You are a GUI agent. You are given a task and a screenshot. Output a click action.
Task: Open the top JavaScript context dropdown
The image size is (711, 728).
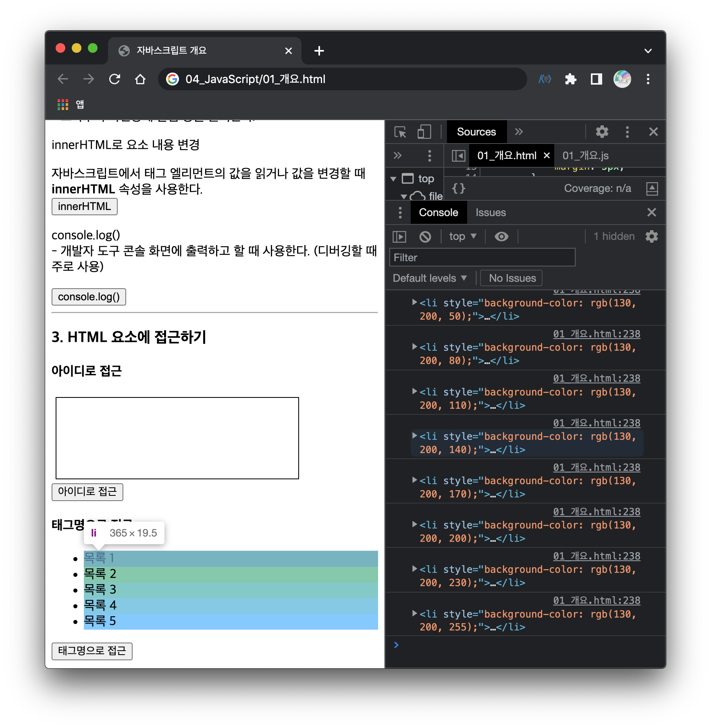(x=463, y=237)
